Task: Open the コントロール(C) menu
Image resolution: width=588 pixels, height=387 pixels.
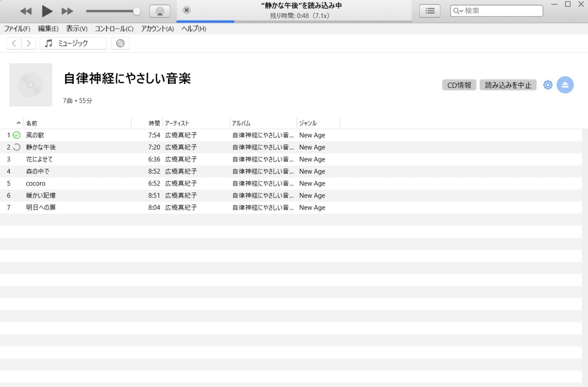Action: [x=114, y=29]
